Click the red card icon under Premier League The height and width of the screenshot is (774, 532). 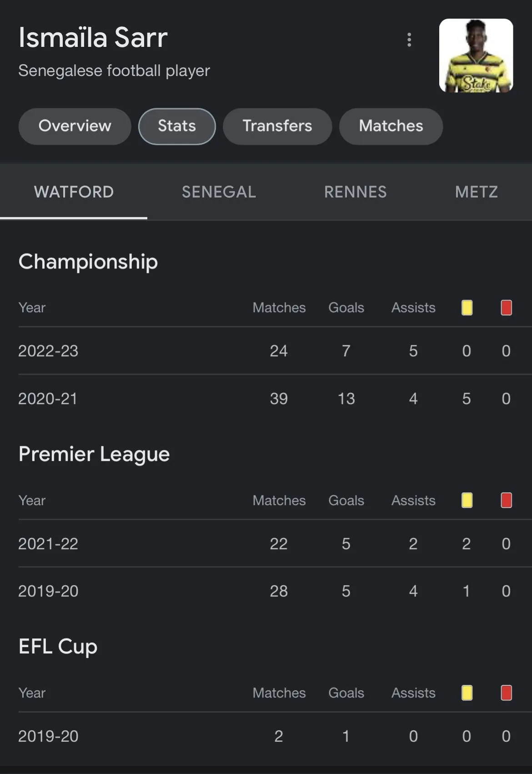tap(506, 500)
